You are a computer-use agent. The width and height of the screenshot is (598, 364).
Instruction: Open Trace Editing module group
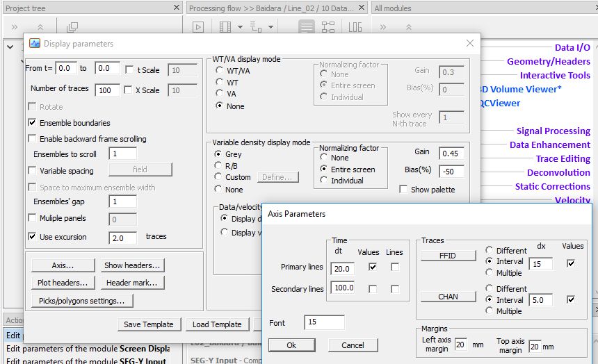click(x=563, y=158)
